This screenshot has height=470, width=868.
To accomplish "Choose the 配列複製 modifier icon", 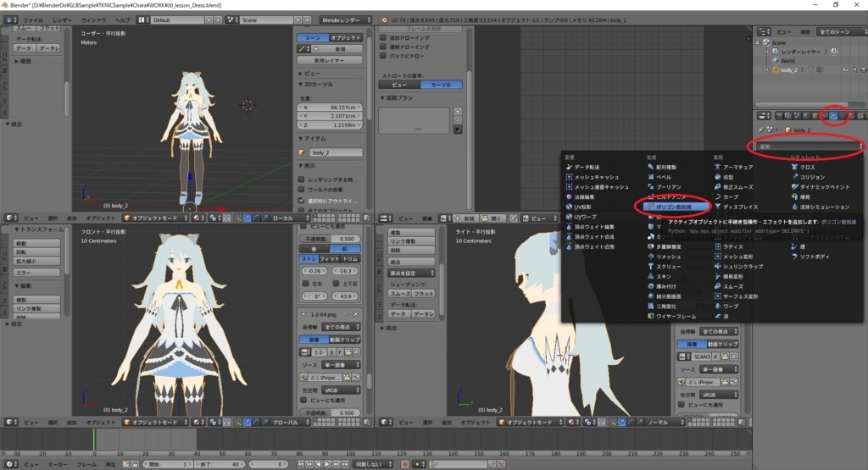I will [x=651, y=167].
